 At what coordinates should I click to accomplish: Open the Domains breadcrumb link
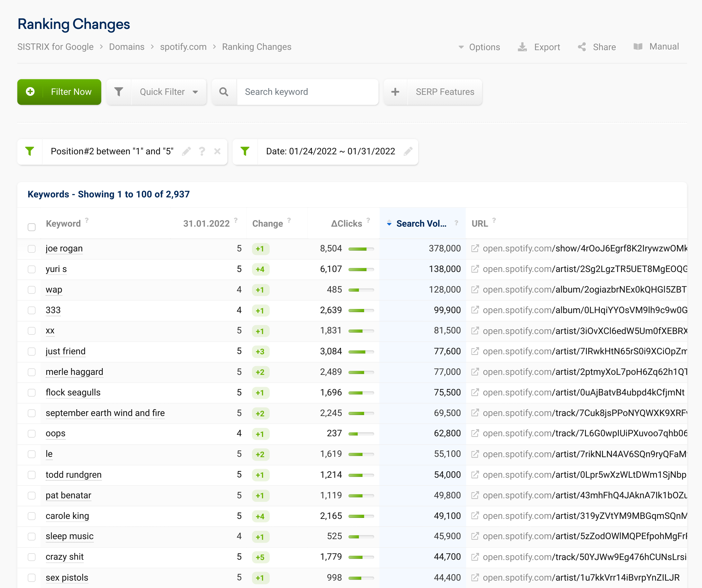point(127,47)
